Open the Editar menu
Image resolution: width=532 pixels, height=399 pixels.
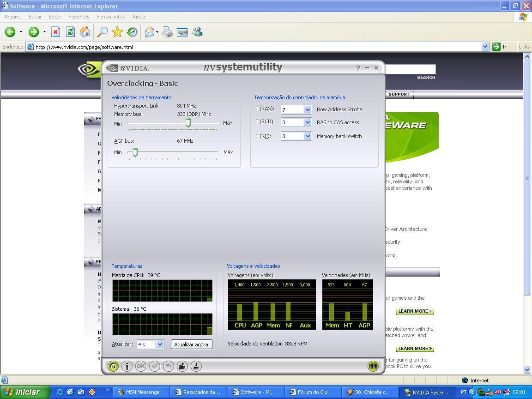tap(35, 17)
